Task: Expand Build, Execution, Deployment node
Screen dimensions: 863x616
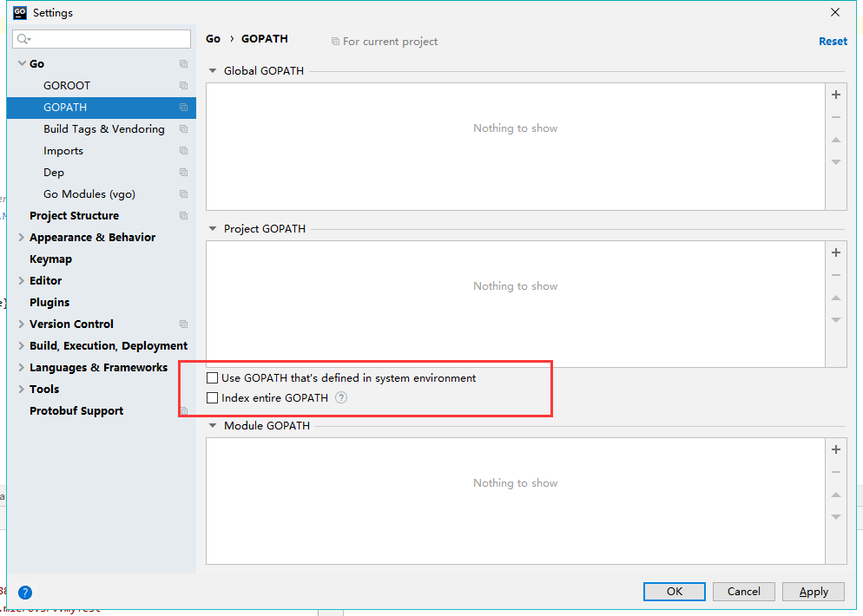Action: (22, 345)
